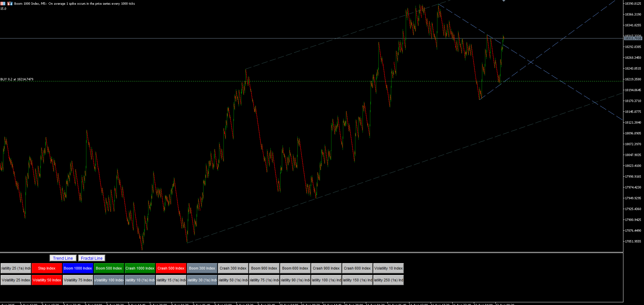Load the Volatility 30 (1s) Index chart
The height and width of the screenshot is (305, 644).
pos(202,280)
